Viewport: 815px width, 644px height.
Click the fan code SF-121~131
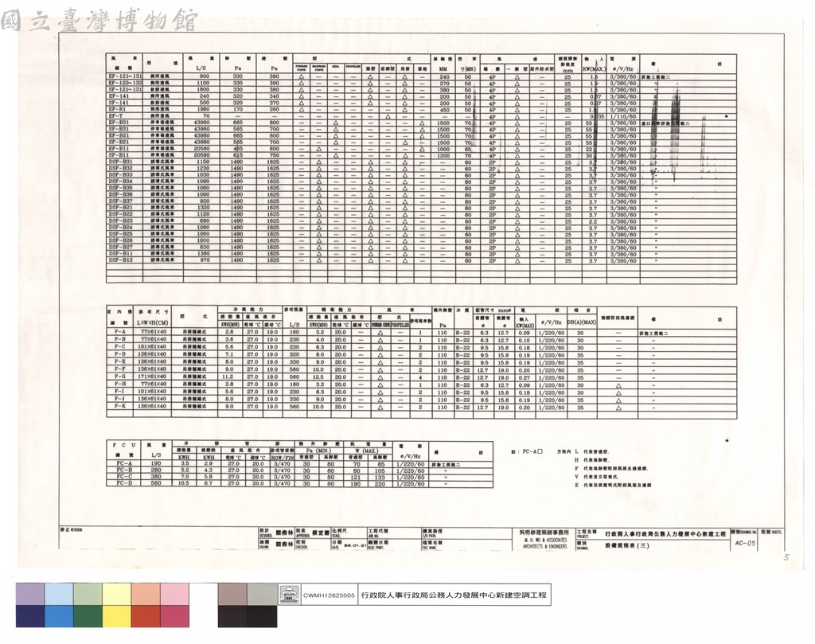(125, 89)
